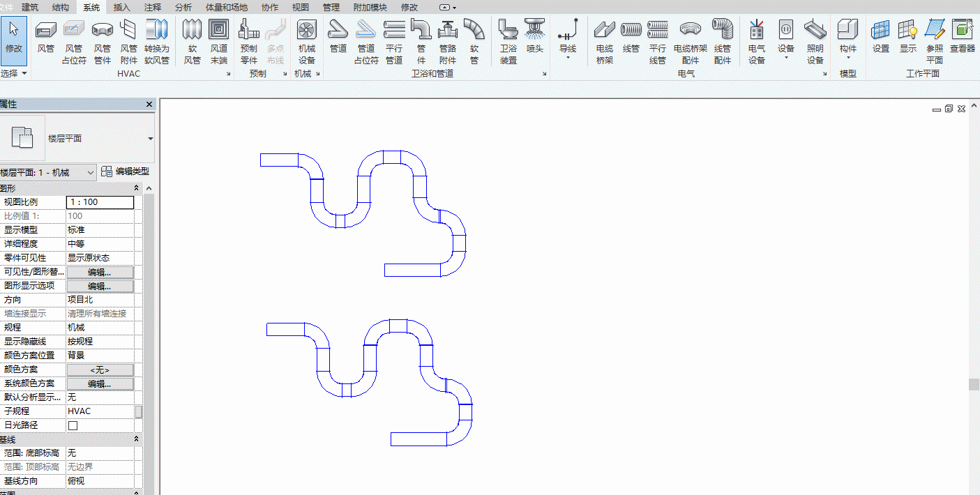Open the 视图 ribbon tab
The height and width of the screenshot is (495, 980).
pyautogui.click(x=301, y=7)
